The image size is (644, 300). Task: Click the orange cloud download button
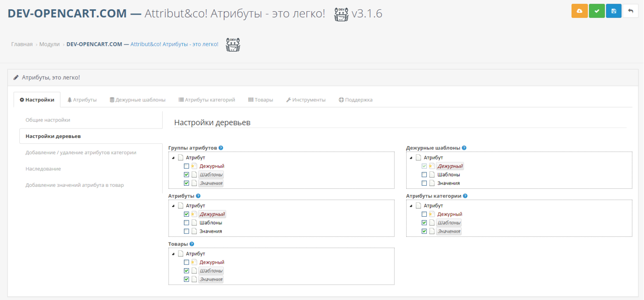click(580, 11)
